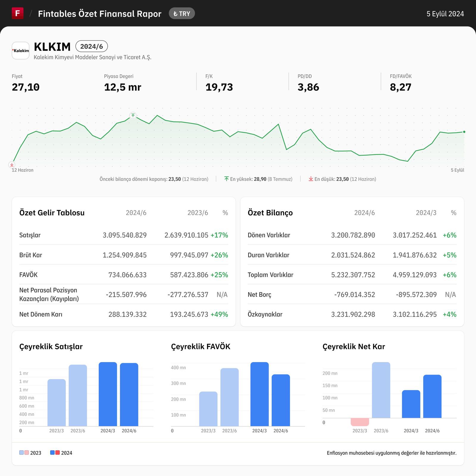
Task: Click the Fintables Özet Finansal Rapor title
Action: coord(100,14)
